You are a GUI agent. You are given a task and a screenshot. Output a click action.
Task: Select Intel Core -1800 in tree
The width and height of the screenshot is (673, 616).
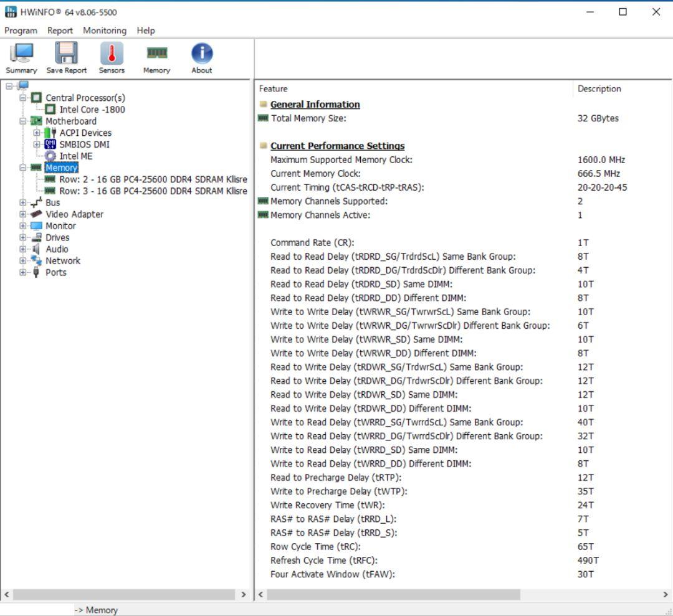click(92, 110)
